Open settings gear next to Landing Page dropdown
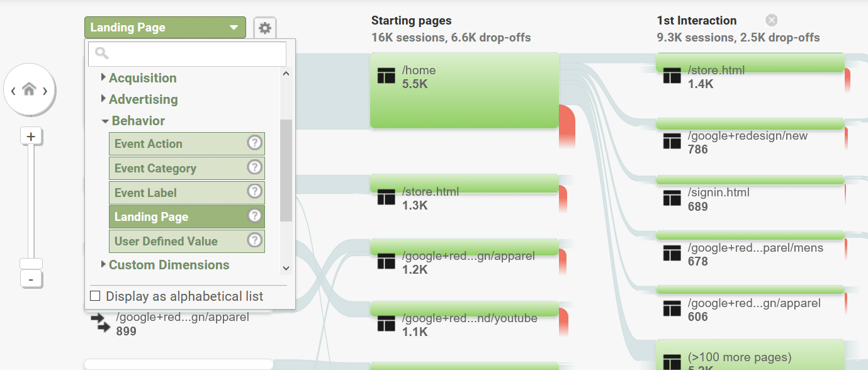Screen dimensions: 868x370 [x=265, y=28]
